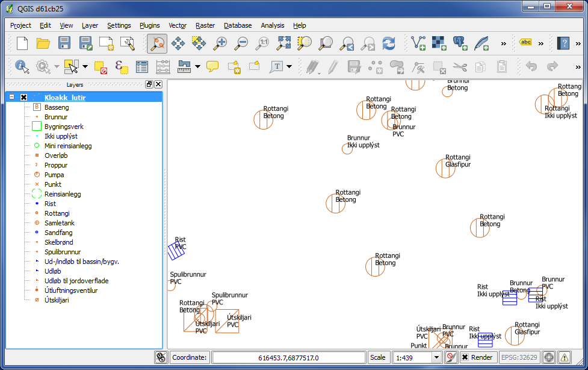Viewport: 588px width, 370px height.
Task: Open the Project menu
Action: (20, 25)
